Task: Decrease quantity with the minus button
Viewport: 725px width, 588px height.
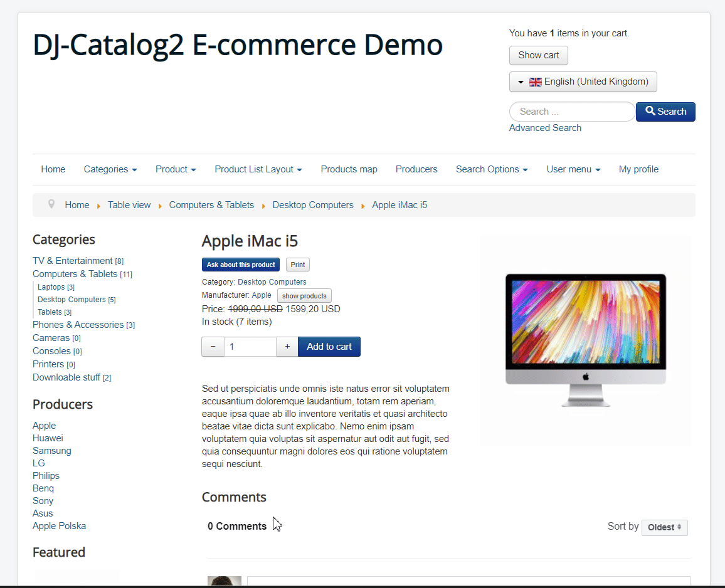Action: pyautogui.click(x=213, y=347)
